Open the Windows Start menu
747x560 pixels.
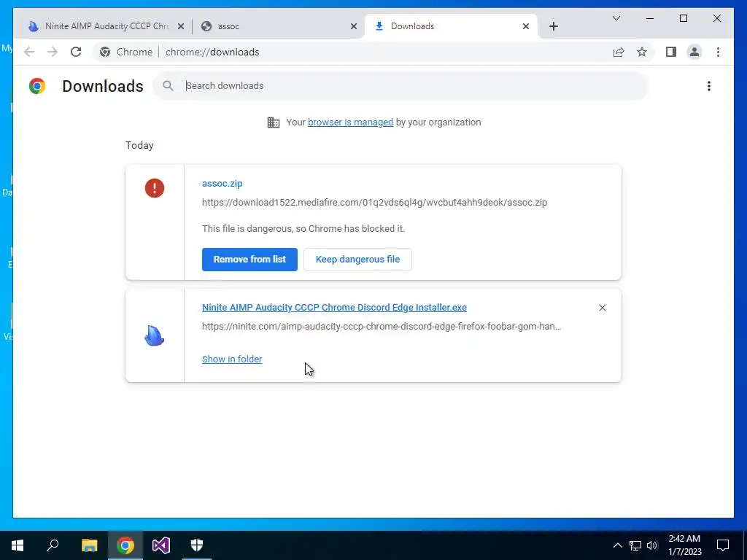pos(18,545)
